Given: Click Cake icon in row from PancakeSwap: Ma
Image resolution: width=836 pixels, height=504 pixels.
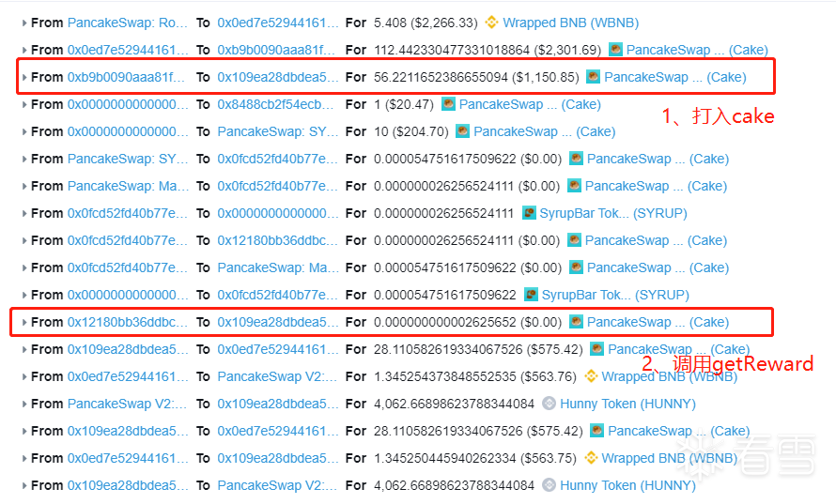Looking at the screenshot, I should click(574, 186).
